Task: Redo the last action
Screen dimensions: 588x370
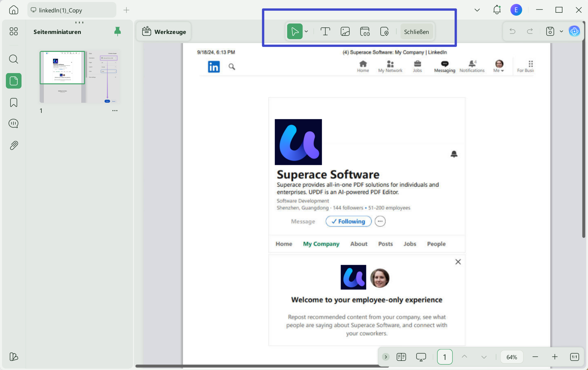Action: 530,31
